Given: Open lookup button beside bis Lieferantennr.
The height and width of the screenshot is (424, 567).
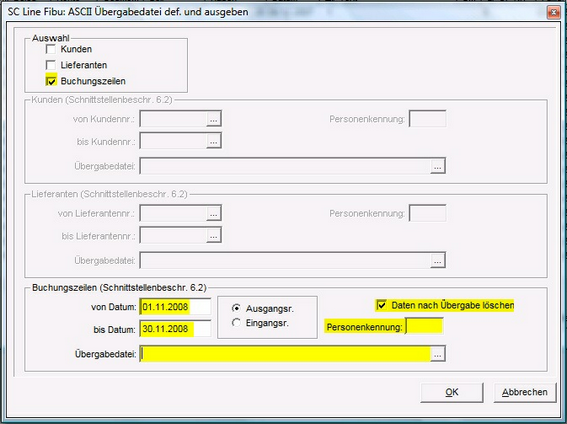Looking at the screenshot, I should (214, 236).
